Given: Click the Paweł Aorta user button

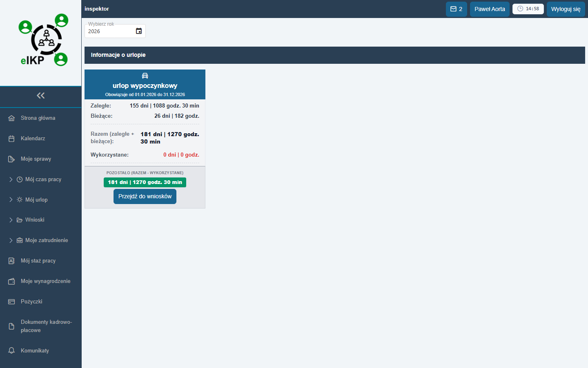Looking at the screenshot, I should coord(490,9).
